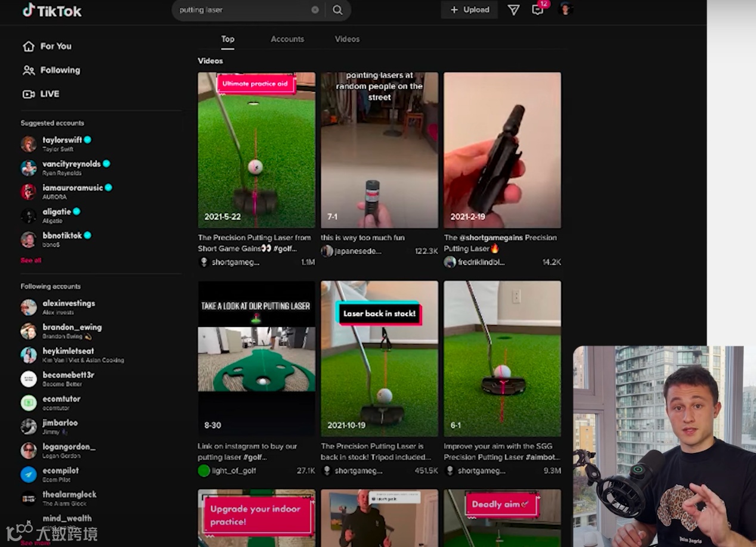Click the Following people icon

point(28,70)
